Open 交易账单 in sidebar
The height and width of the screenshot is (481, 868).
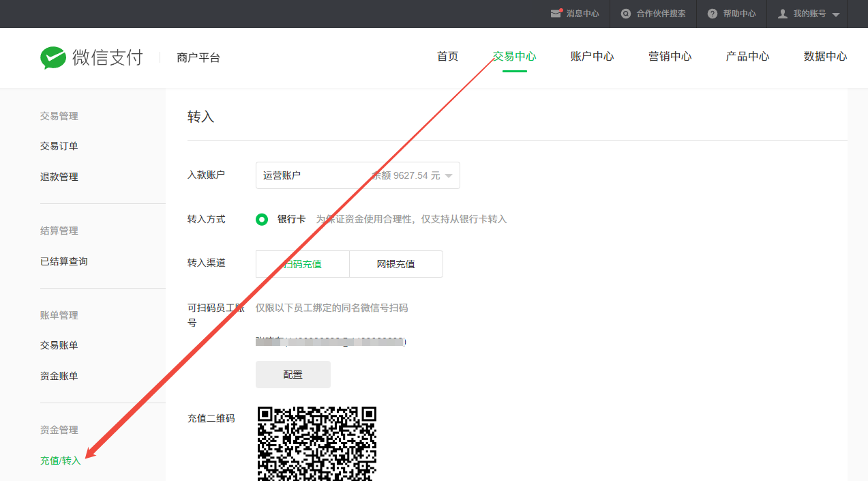(x=59, y=345)
